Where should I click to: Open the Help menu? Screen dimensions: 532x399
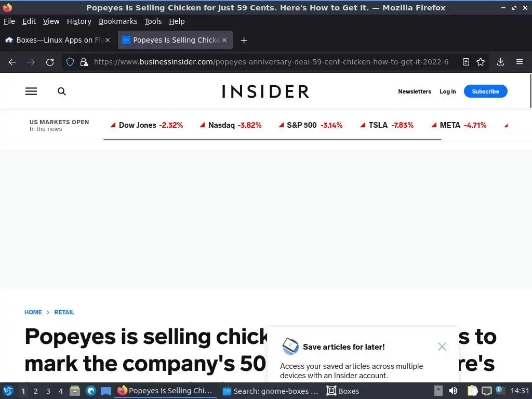[x=177, y=21]
